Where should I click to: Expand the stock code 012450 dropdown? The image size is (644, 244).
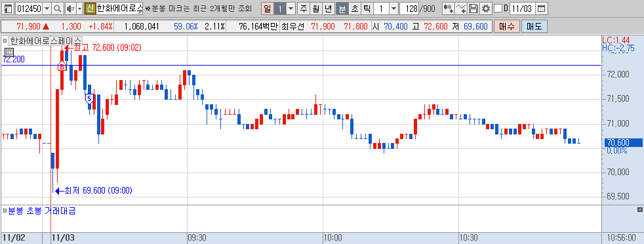point(47,9)
